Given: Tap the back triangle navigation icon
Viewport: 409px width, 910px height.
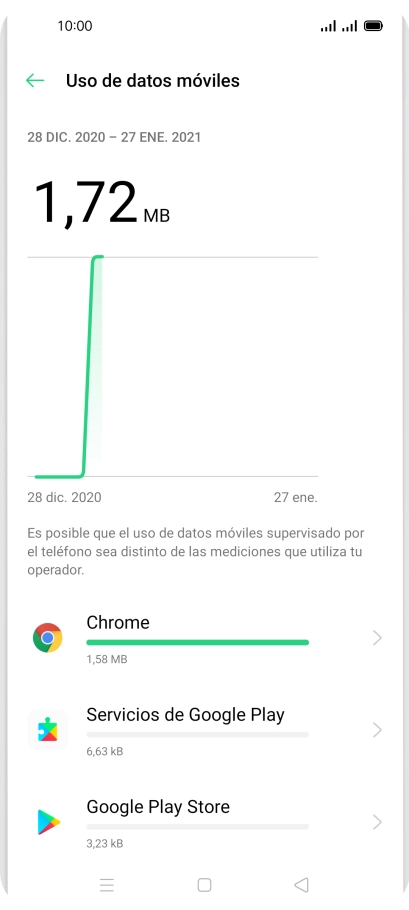Looking at the screenshot, I should coord(301,884).
